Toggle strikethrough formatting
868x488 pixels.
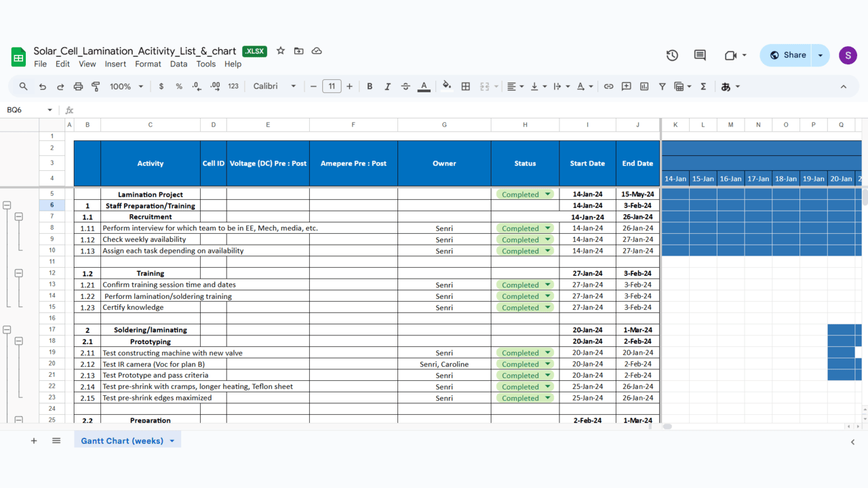coord(406,87)
